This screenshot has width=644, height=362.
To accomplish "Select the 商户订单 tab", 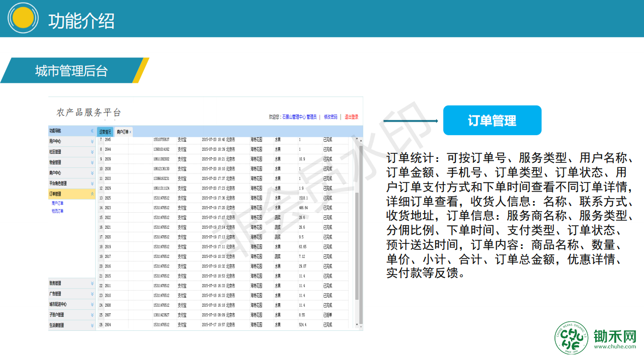I will coord(122,132).
